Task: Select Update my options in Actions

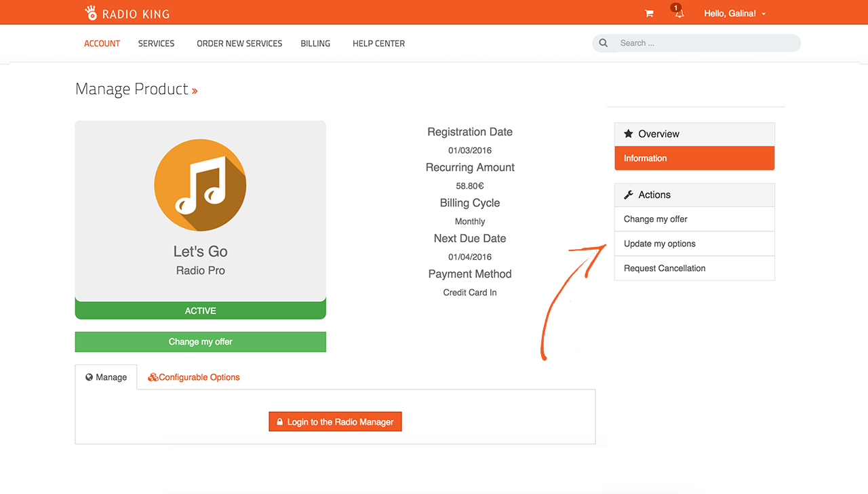Action: [x=694, y=244]
